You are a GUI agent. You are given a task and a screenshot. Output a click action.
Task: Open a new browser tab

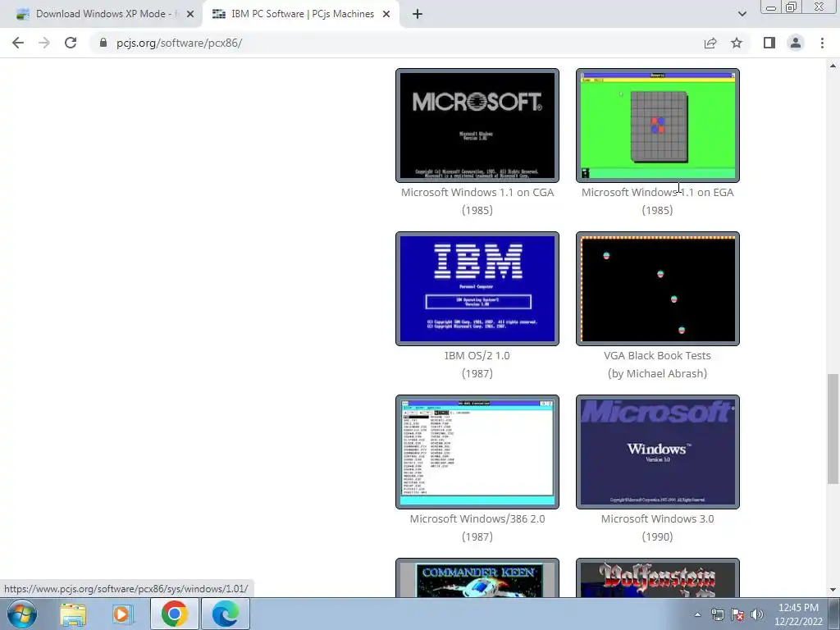(x=418, y=14)
